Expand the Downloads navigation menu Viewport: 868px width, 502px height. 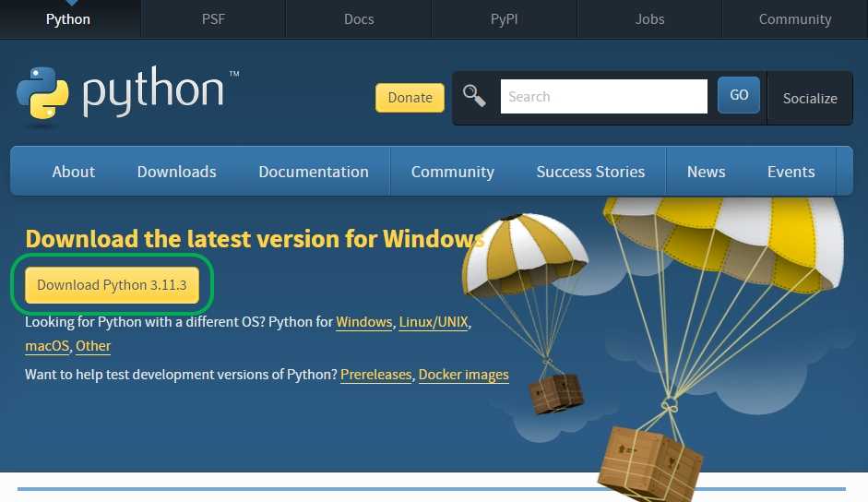177,172
